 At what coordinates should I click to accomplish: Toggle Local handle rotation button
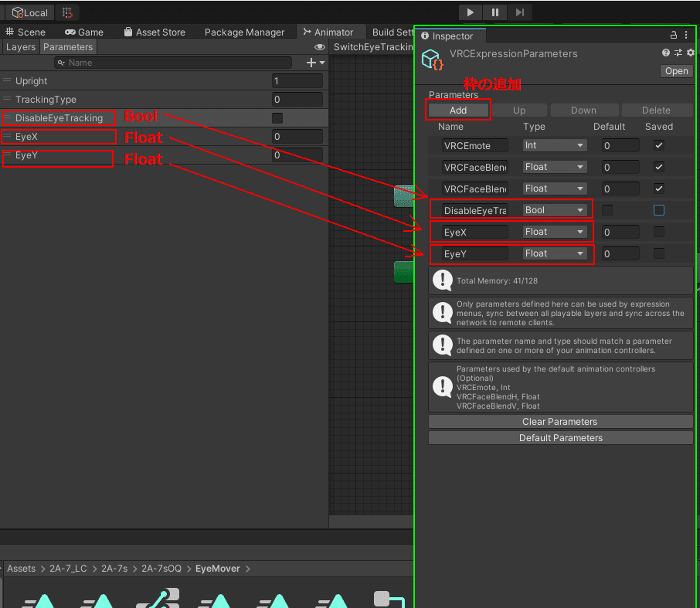[29, 12]
